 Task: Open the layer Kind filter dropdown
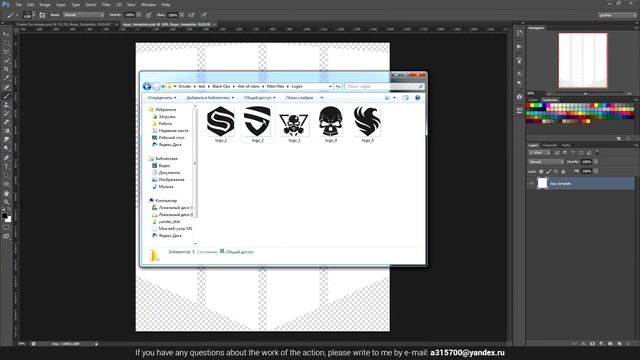click(540, 153)
